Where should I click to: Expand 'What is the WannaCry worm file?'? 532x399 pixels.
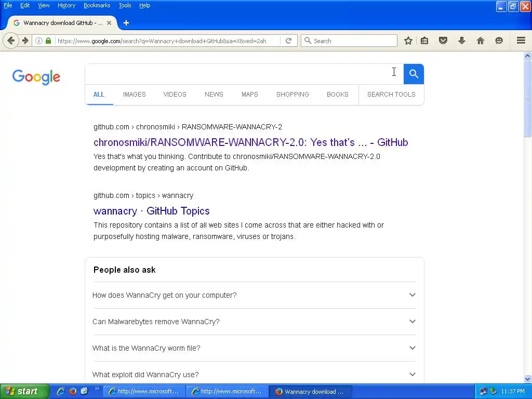(254, 348)
